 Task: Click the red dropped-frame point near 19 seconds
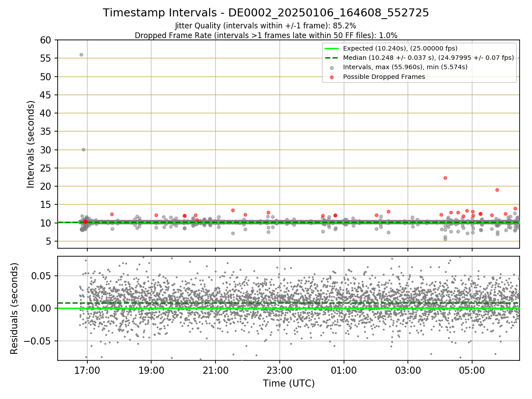[x=497, y=190]
